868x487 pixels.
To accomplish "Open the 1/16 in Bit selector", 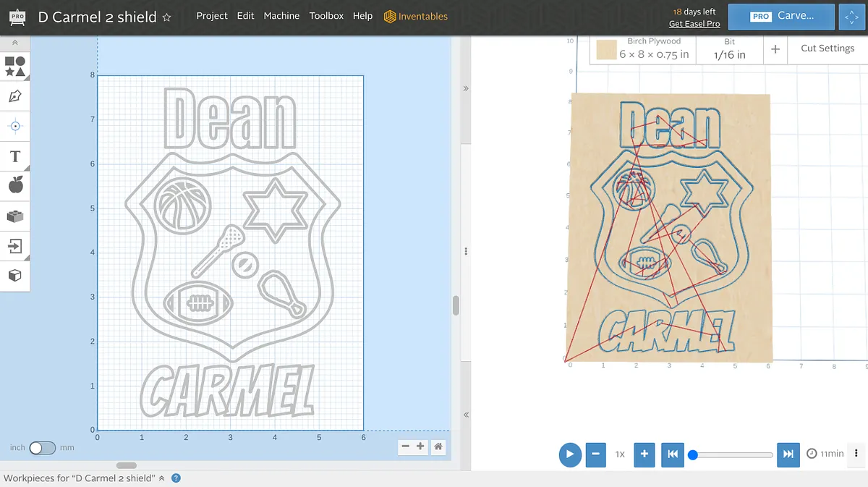I will [x=729, y=49].
